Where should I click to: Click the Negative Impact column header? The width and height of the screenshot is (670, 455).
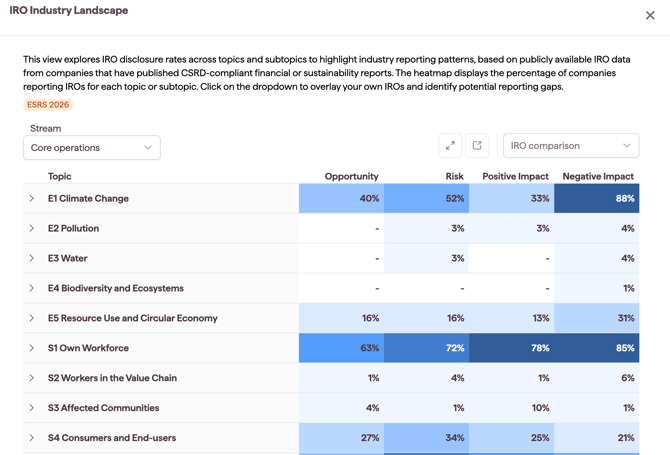[x=598, y=176]
